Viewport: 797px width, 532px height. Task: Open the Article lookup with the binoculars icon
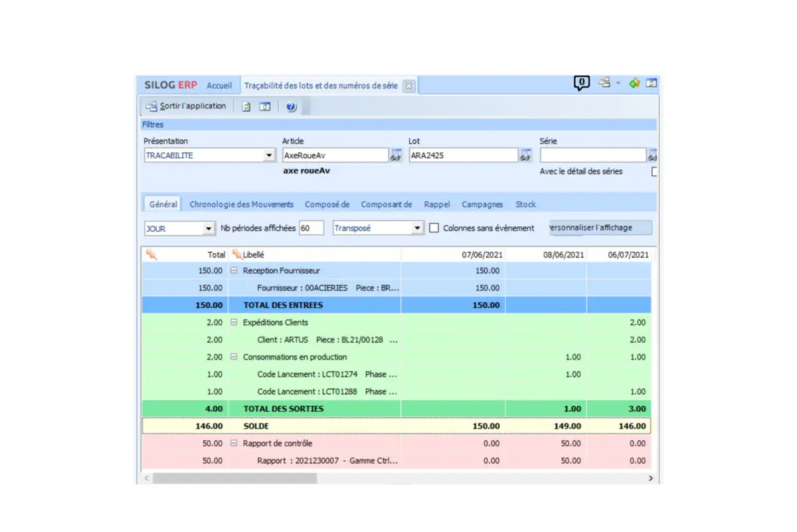[x=397, y=155]
